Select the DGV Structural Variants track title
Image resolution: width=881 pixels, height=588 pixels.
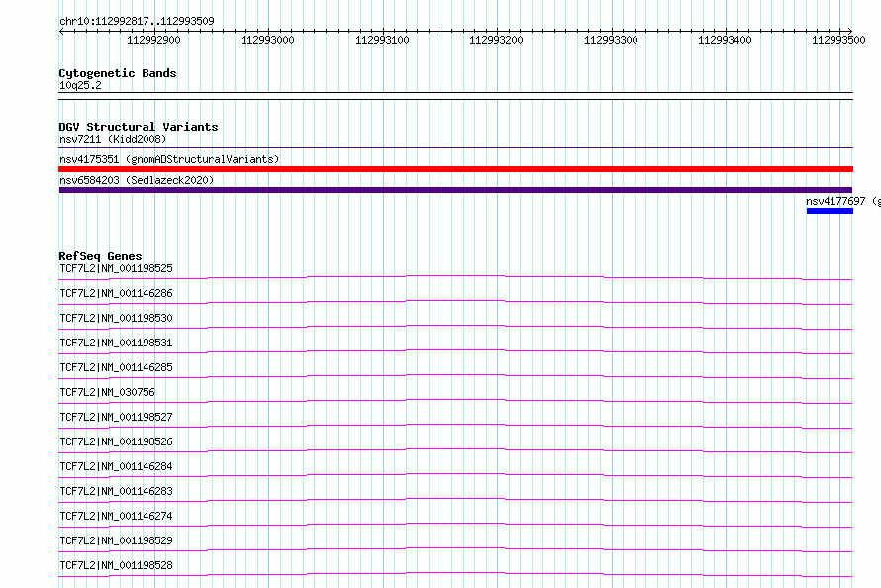click(x=139, y=127)
